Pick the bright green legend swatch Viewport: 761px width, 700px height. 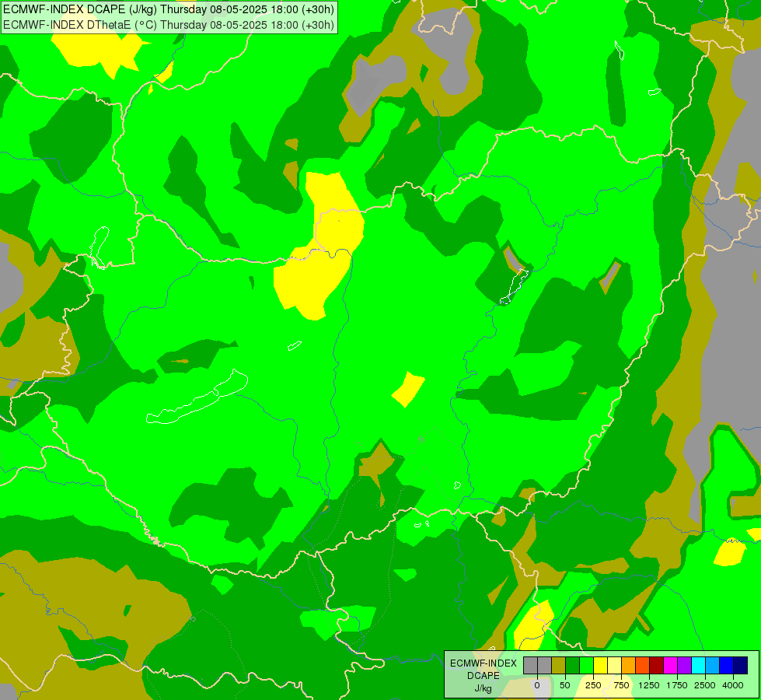(x=587, y=665)
